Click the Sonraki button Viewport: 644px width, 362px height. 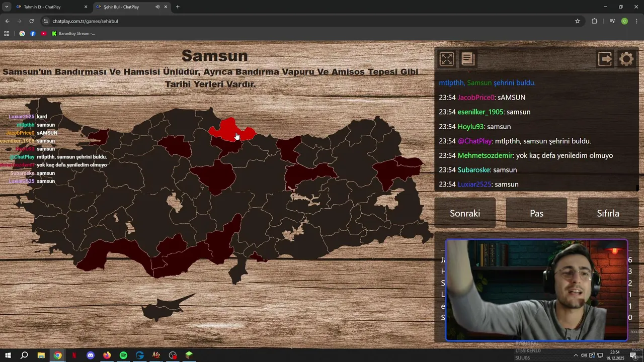click(465, 213)
